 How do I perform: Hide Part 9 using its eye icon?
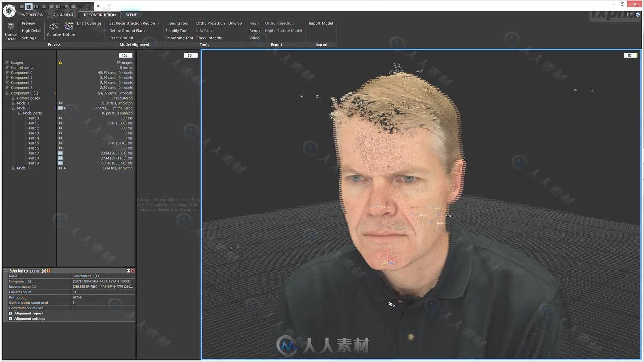[x=60, y=163]
